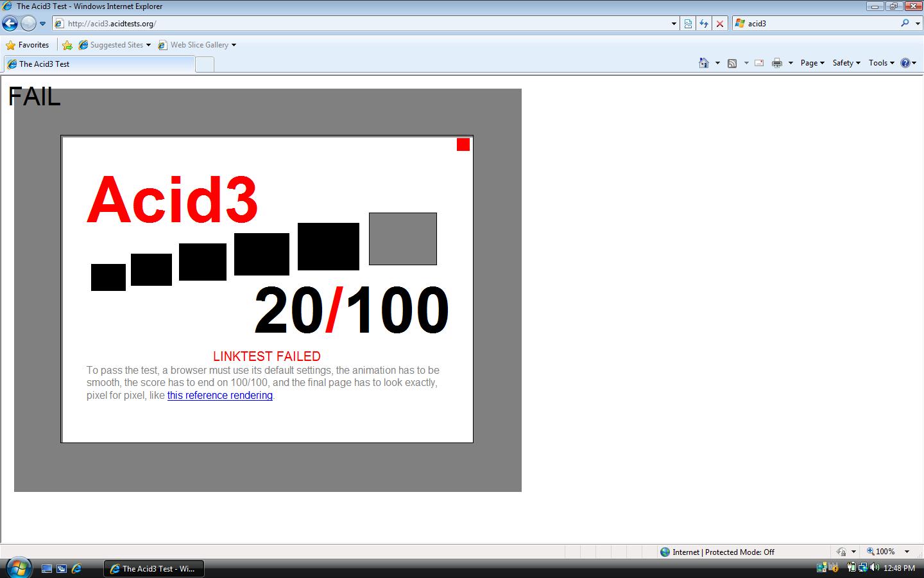Click the 'LINKTEST FAILED' red text

267,356
